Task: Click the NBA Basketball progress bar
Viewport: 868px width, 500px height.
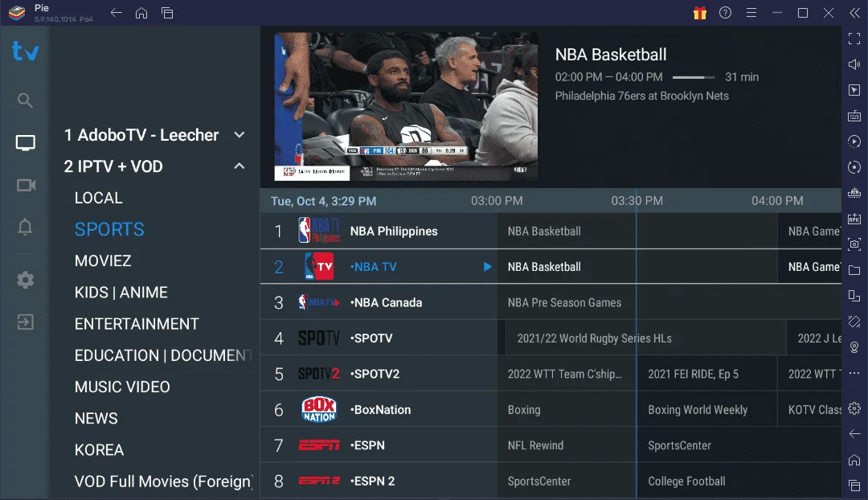Action: tap(694, 77)
